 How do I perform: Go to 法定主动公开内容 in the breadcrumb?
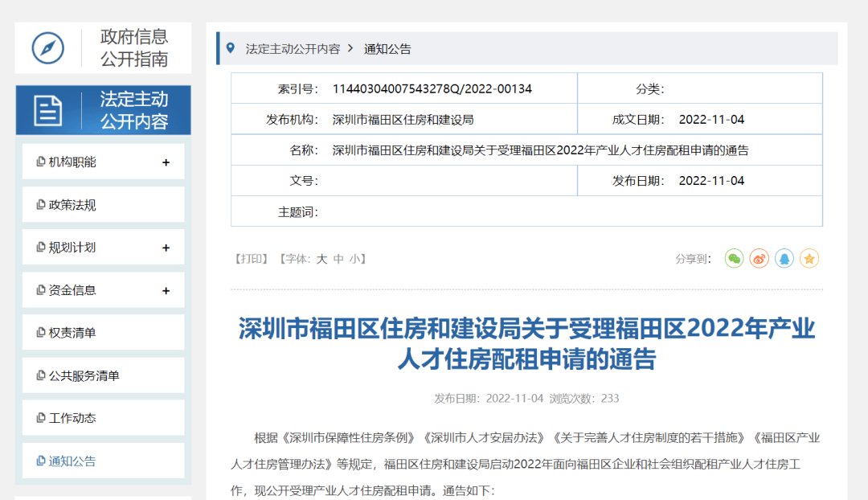click(x=293, y=49)
